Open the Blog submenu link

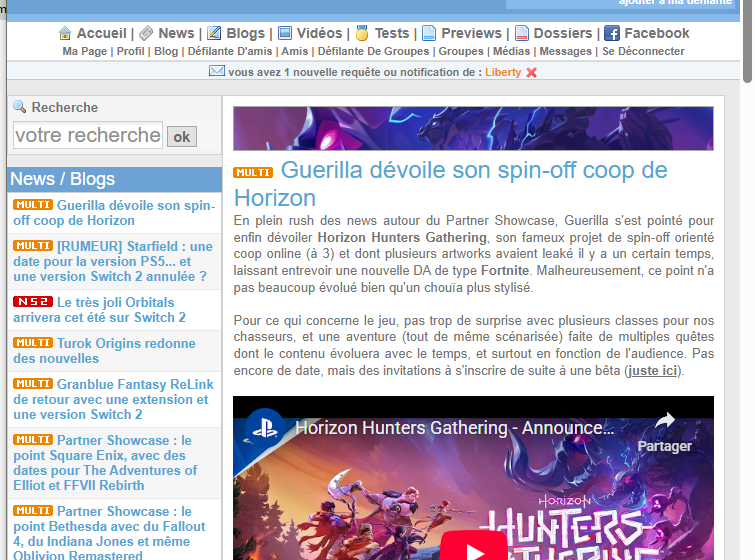pos(166,51)
